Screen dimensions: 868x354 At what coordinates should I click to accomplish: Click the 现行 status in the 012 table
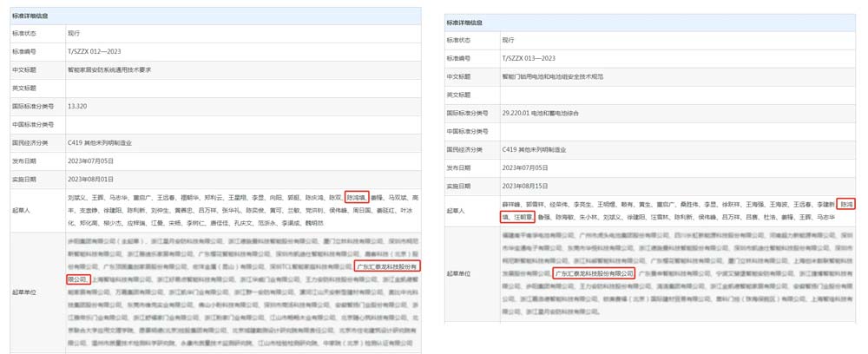click(x=74, y=32)
